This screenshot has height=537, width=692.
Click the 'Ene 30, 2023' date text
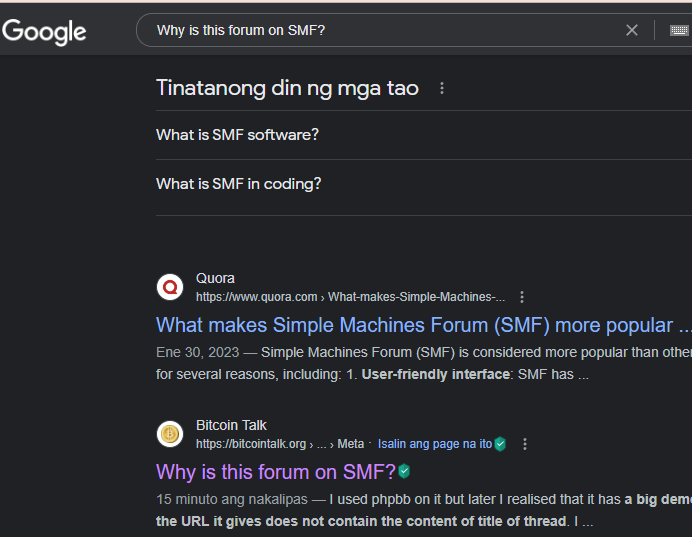[x=197, y=353]
